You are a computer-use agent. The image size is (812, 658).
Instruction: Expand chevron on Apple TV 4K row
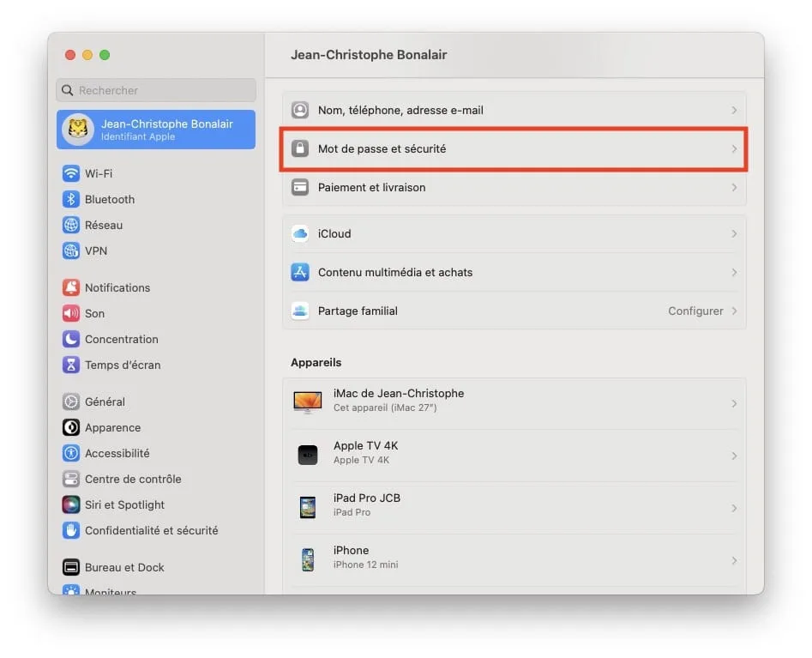tap(734, 456)
